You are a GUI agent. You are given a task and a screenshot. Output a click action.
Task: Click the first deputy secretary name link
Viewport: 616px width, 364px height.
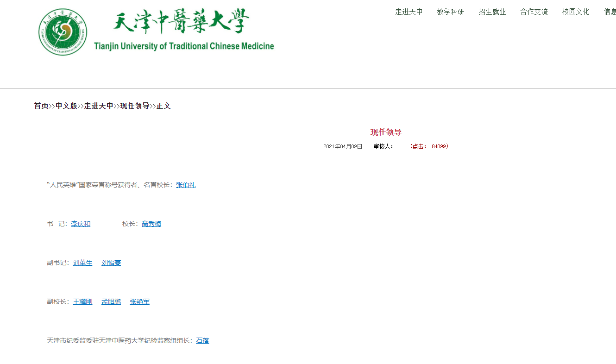click(x=82, y=263)
